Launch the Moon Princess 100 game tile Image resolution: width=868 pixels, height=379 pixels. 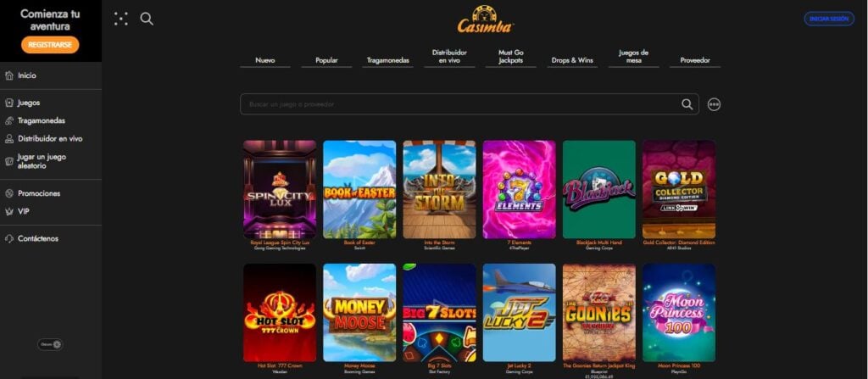click(x=679, y=313)
